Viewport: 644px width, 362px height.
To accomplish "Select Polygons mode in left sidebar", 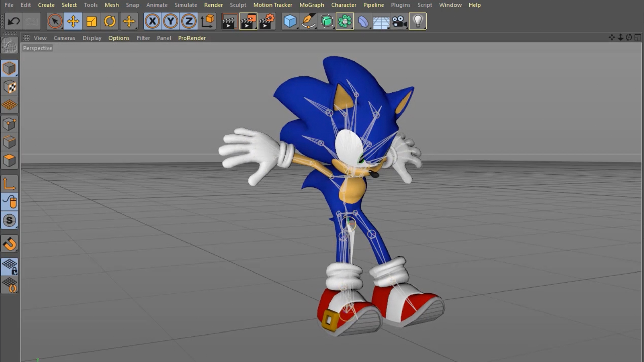I will [9, 161].
